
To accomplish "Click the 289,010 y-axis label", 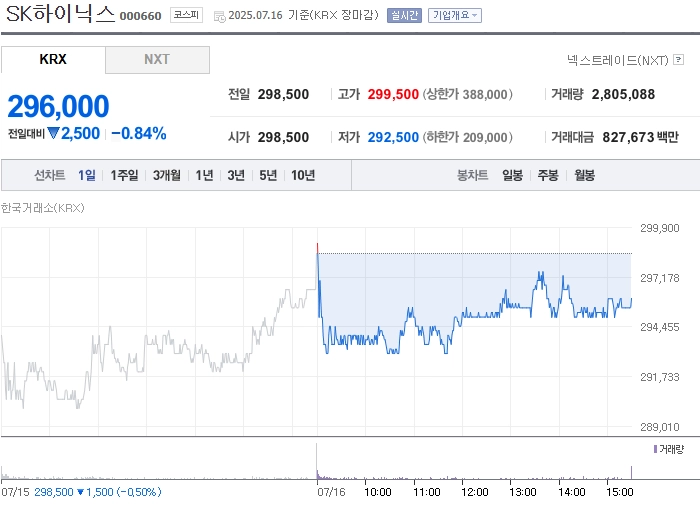I will [x=659, y=427].
